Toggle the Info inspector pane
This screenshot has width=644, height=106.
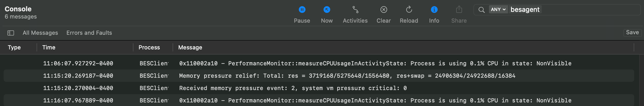pyautogui.click(x=434, y=10)
